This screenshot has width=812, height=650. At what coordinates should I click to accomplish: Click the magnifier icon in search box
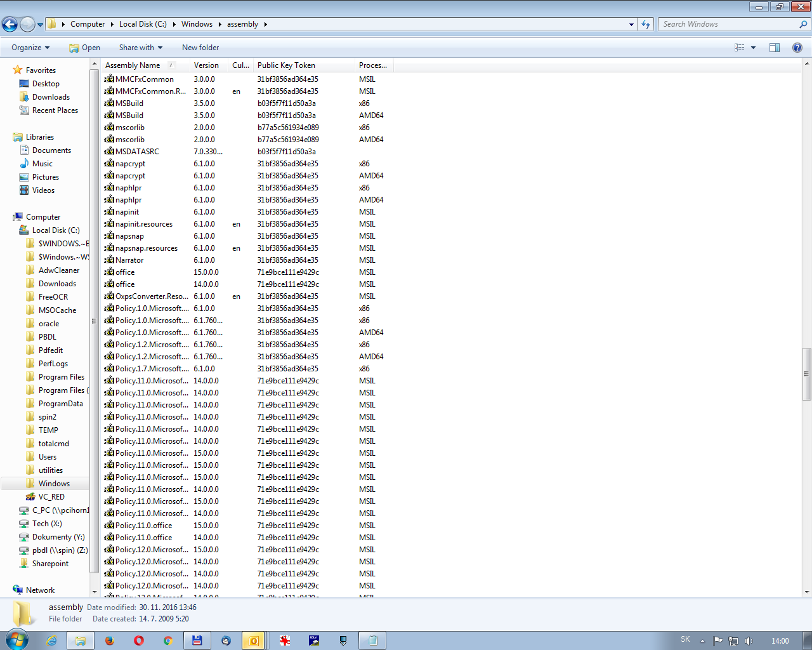(803, 24)
